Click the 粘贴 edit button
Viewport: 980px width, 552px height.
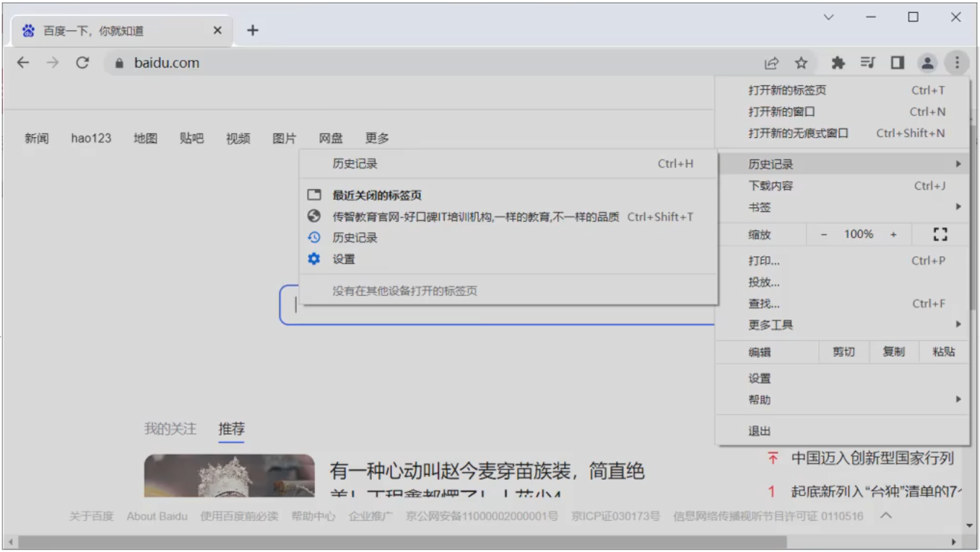944,352
